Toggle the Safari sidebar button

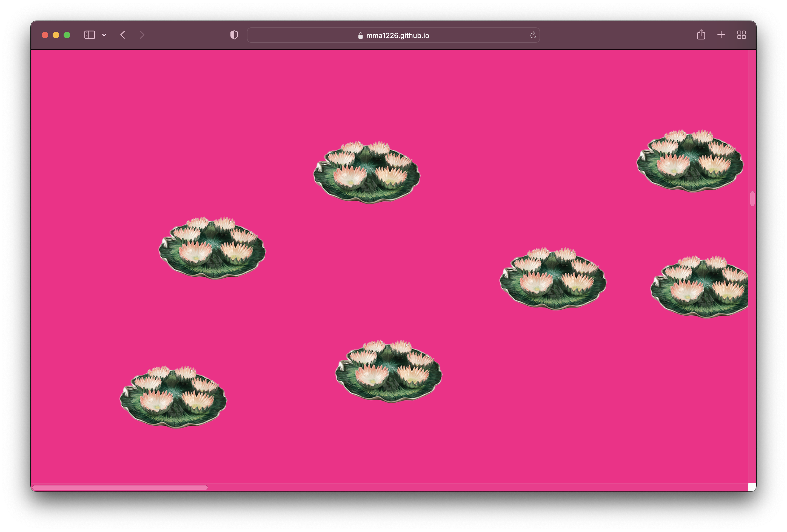point(89,35)
